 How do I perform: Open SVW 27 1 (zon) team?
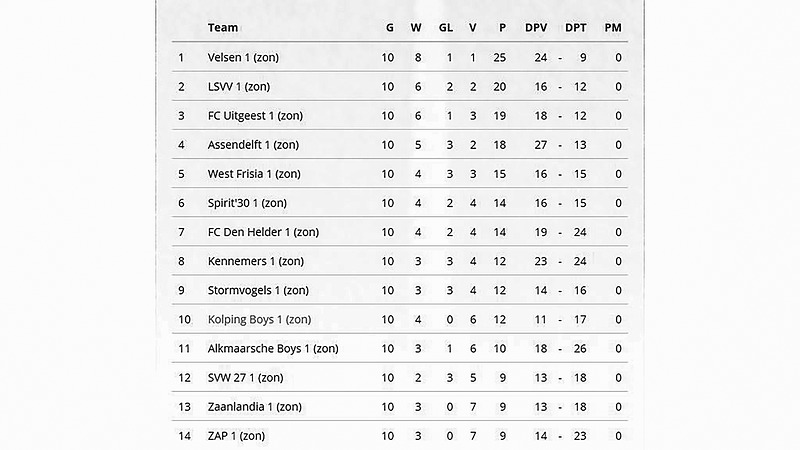[247, 378]
